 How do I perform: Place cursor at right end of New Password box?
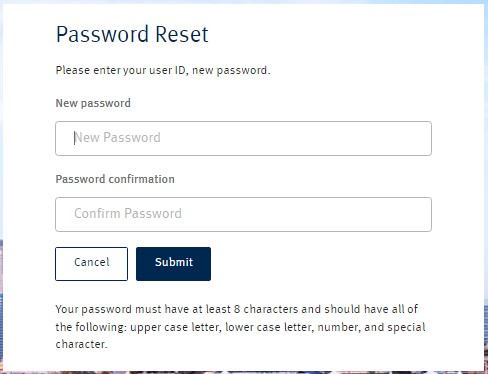423,138
